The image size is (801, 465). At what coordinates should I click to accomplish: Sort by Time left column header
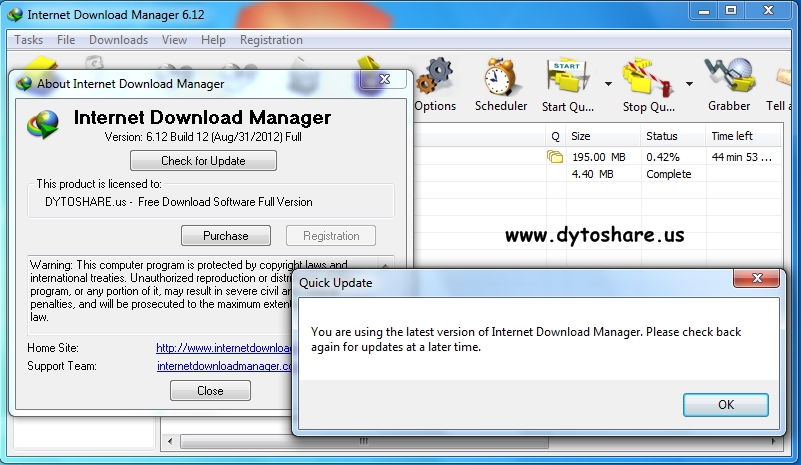pos(743,136)
